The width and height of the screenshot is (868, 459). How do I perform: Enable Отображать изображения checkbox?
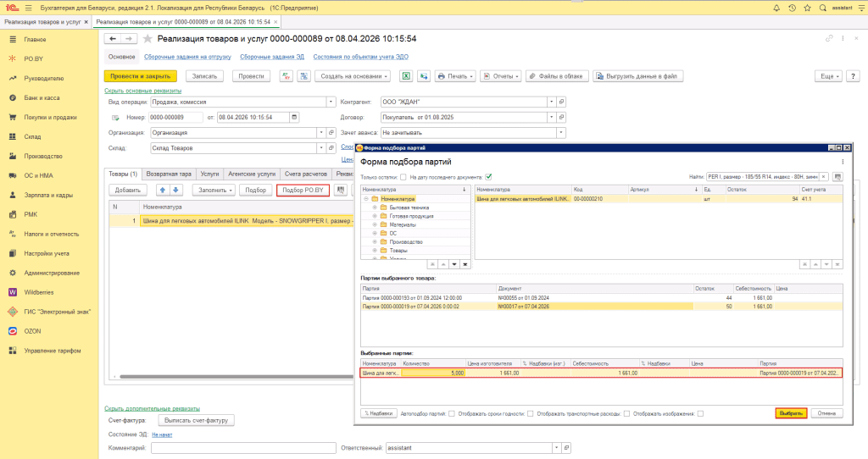coord(700,413)
